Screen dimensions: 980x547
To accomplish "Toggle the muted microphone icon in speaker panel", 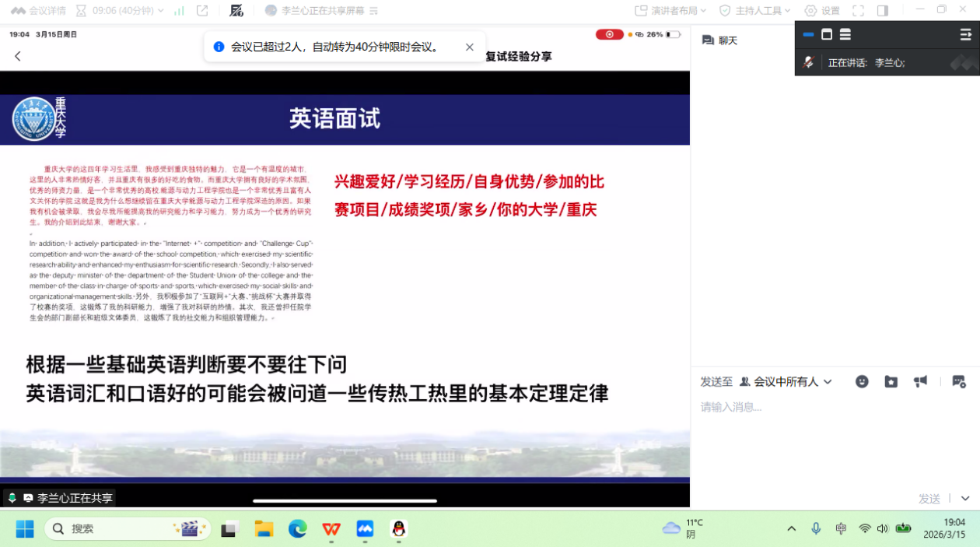I will click(x=808, y=62).
